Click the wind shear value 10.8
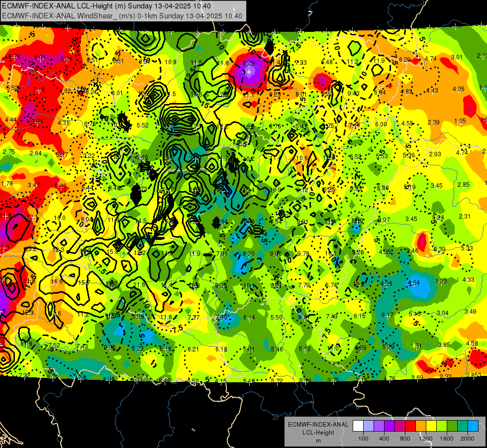Screen dimensions: 487x448 171,62
